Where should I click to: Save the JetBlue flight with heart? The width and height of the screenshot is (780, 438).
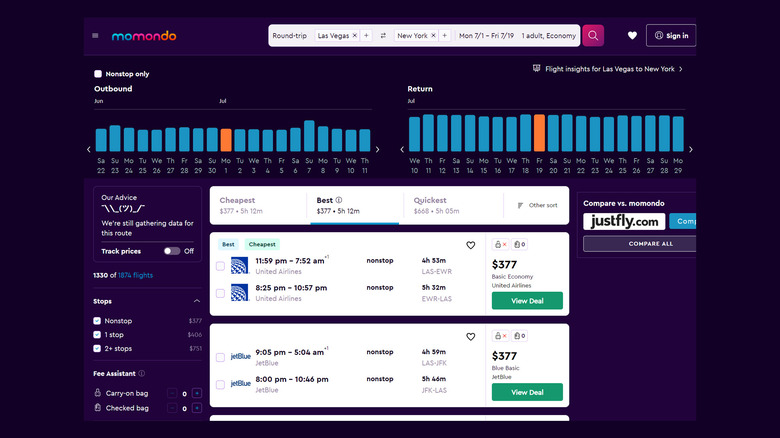click(470, 337)
